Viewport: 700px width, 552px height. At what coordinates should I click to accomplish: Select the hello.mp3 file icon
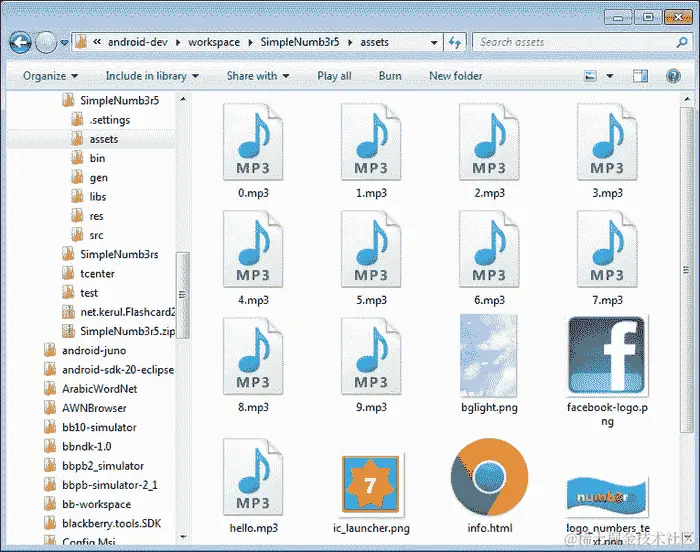253,477
